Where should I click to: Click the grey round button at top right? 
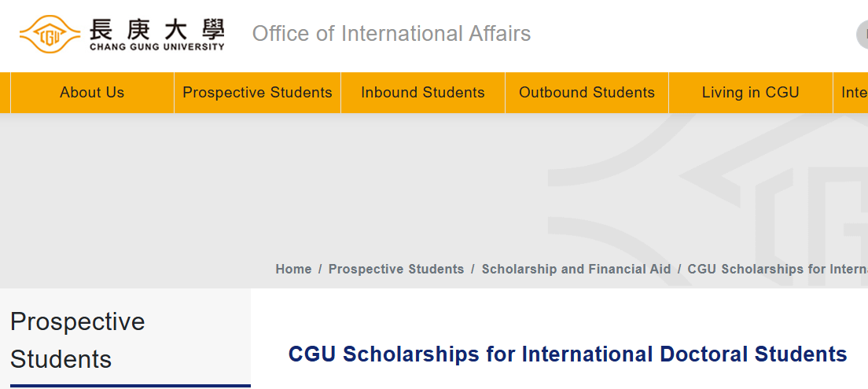coord(862,35)
